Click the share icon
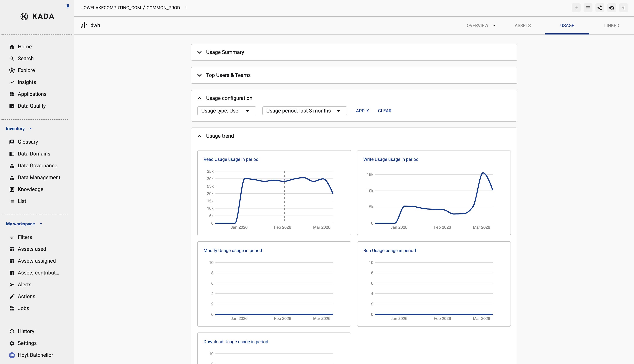Screen dimensions: 634x364 point(600,8)
